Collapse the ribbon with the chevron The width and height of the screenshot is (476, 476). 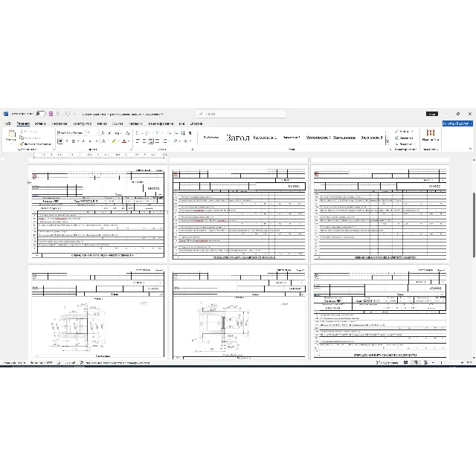pyautogui.click(x=471, y=149)
